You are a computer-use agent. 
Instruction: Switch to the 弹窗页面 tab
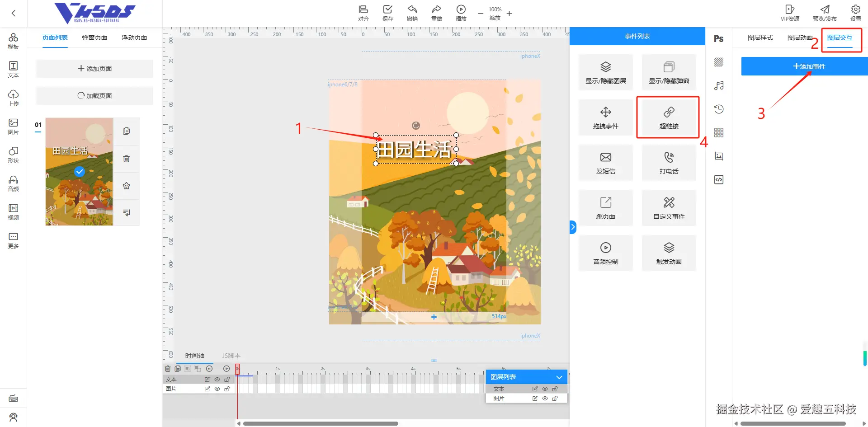(x=94, y=38)
